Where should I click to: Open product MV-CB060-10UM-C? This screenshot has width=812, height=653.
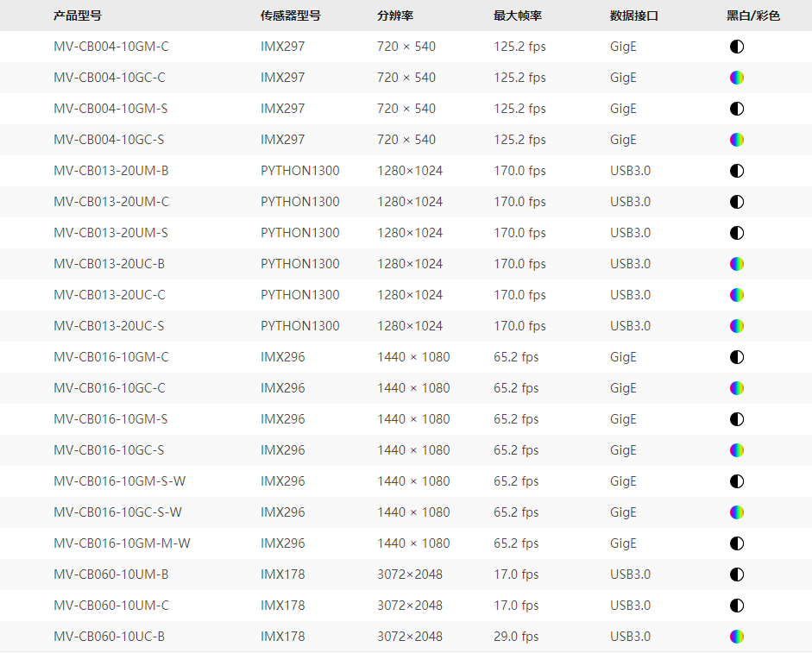click(x=111, y=606)
